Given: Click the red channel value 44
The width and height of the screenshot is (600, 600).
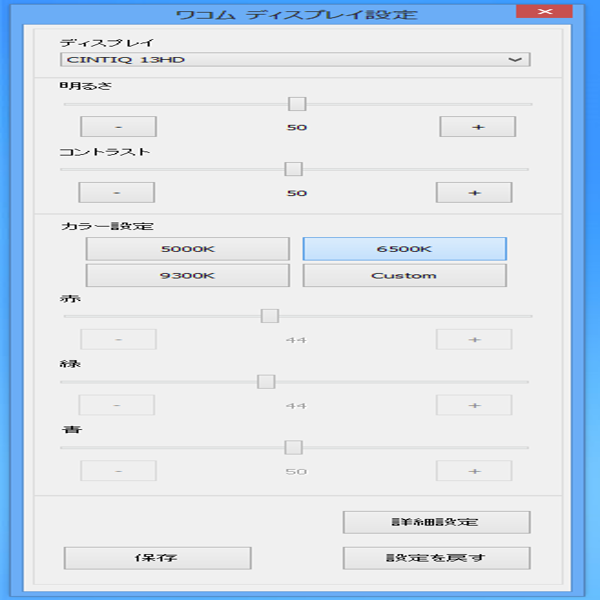Looking at the screenshot, I should point(296,340).
